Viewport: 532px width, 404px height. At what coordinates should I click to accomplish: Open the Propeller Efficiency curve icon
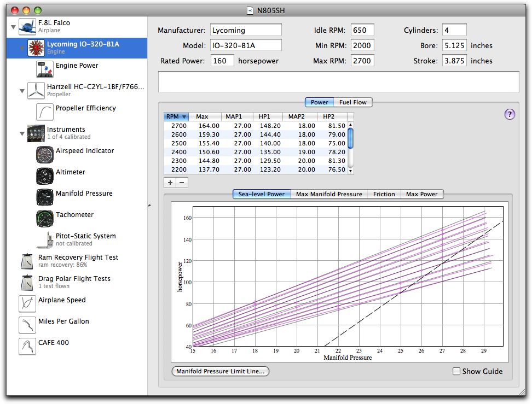pyautogui.click(x=45, y=112)
